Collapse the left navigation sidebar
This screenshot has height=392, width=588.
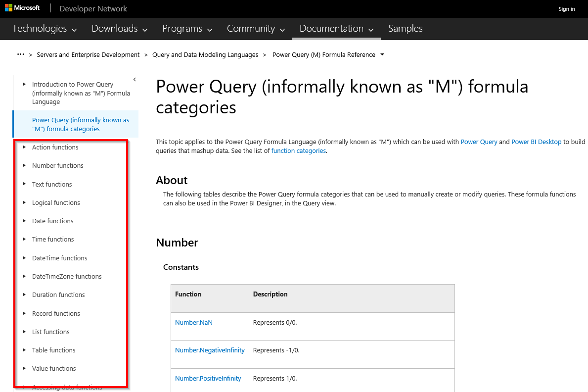[135, 79]
